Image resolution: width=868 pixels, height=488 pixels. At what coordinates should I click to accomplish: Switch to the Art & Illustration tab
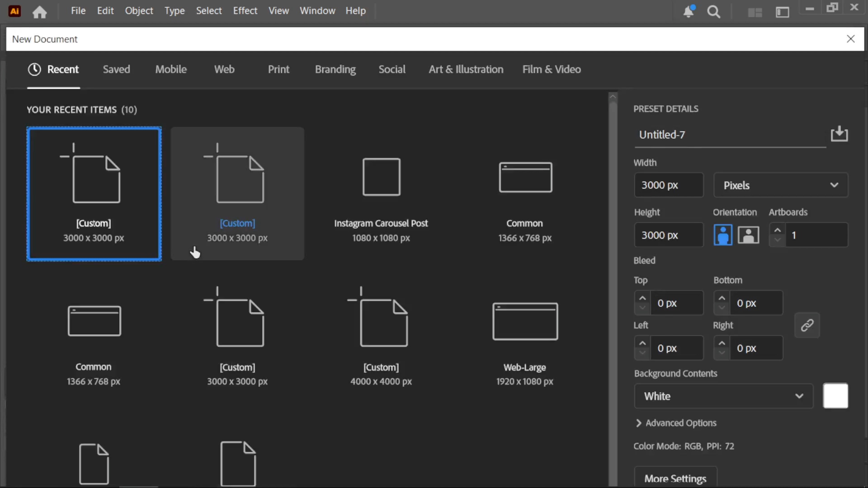point(466,69)
